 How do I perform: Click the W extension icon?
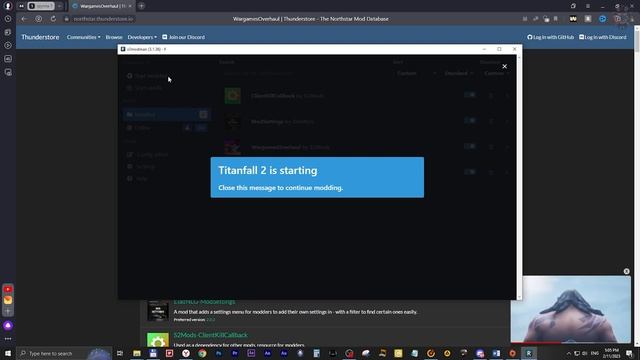pos(573,19)
